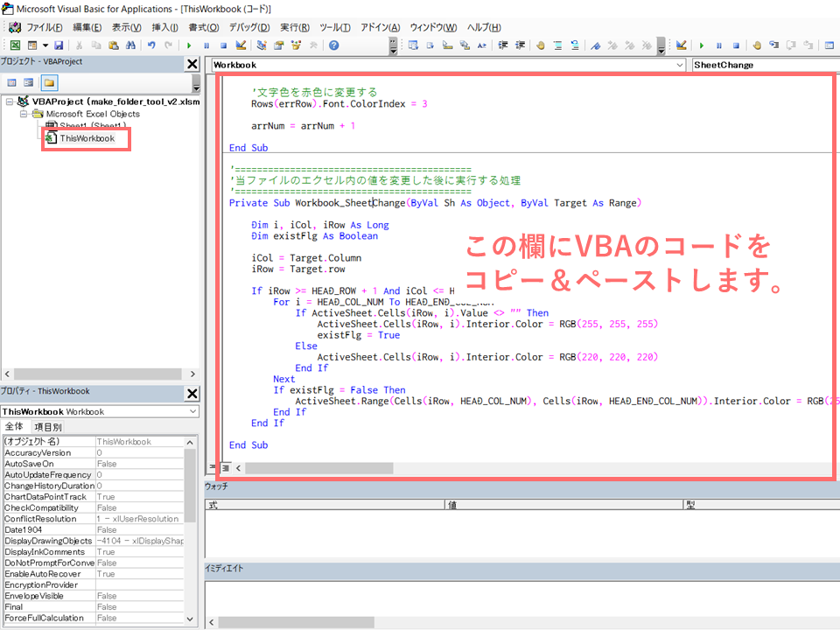Select ThisWorkbook in the project tree
The height and width of the screenshot is (630, 840).
tap(87, 138)
